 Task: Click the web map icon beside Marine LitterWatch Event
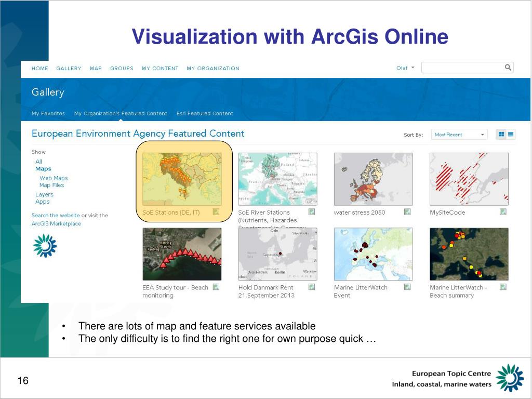407,287
